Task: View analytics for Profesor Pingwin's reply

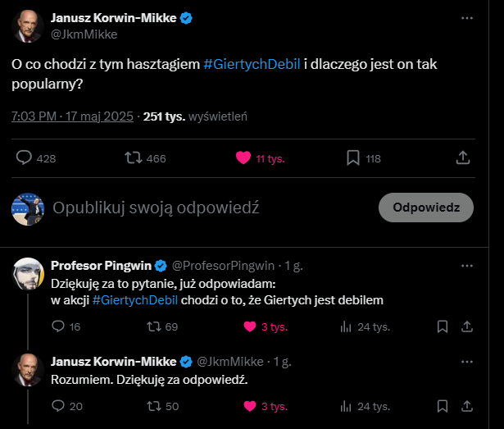Action: [x=345, y=326]
